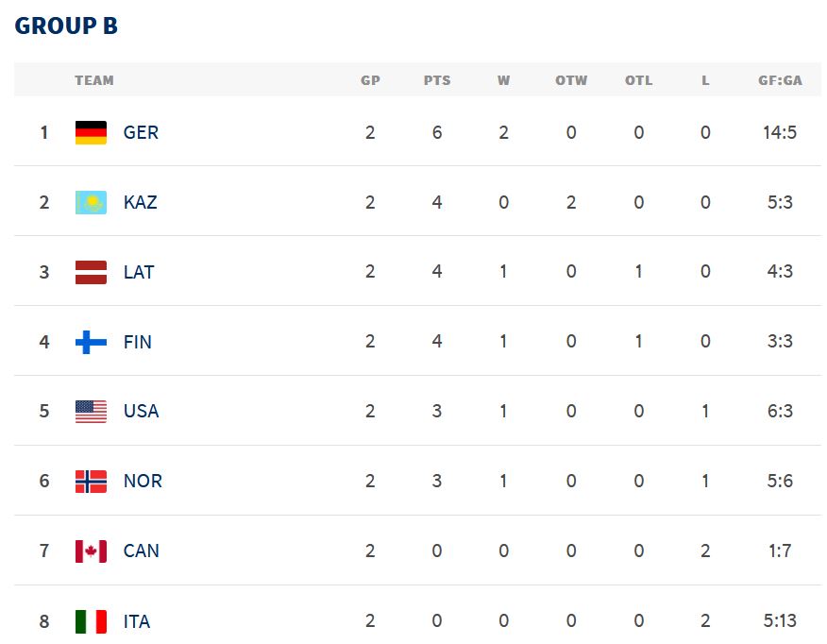Click the Canada flag icon

(91, 551)
